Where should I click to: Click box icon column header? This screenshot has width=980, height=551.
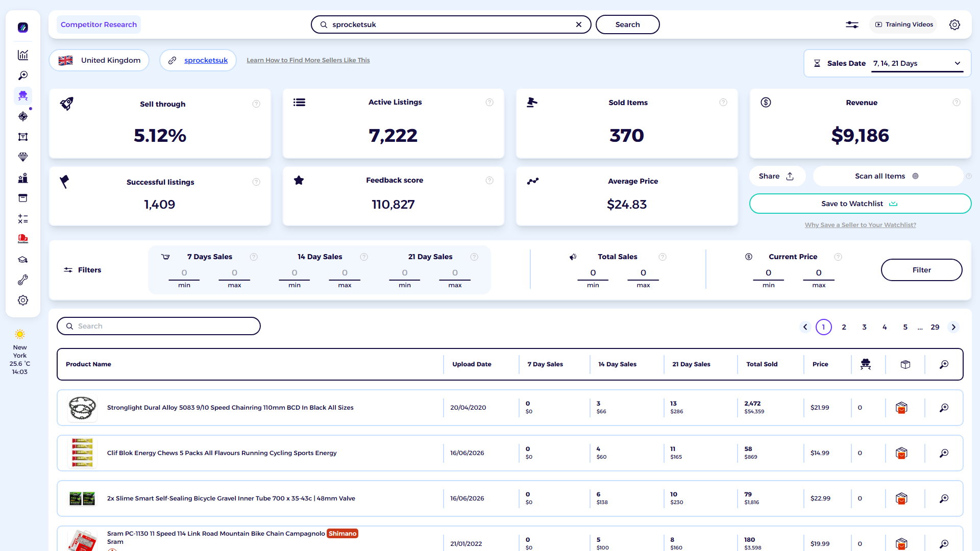tap(905, 364)
